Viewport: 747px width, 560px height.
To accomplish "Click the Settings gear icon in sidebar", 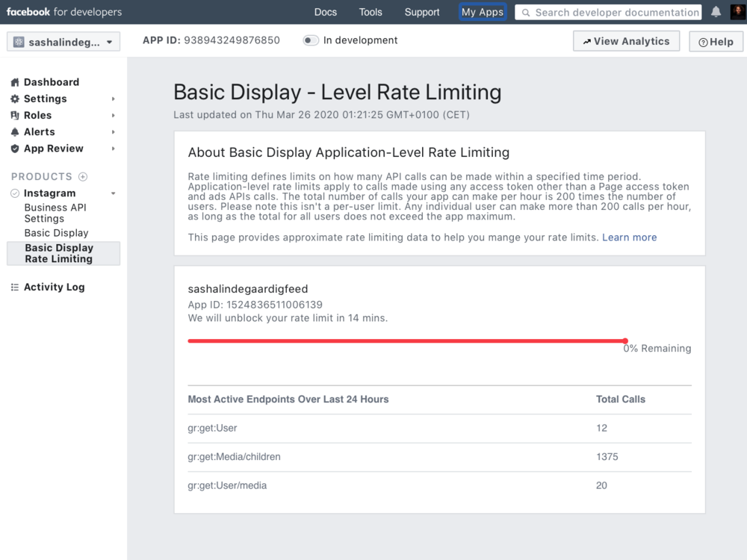I will pos(15,99).
